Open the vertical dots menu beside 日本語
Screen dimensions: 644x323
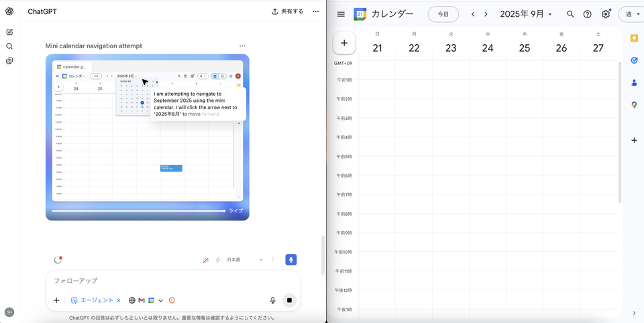point(274,260)
